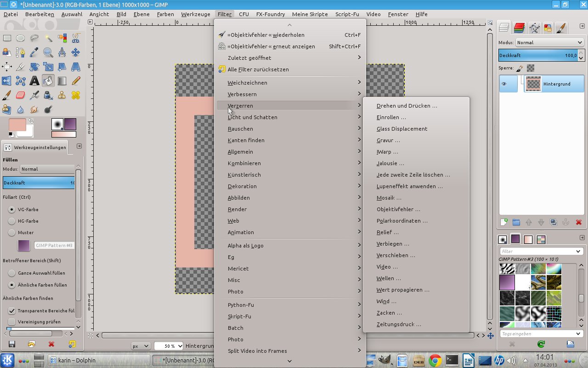Open the Tags eingeben dropdown

point(578,333)
